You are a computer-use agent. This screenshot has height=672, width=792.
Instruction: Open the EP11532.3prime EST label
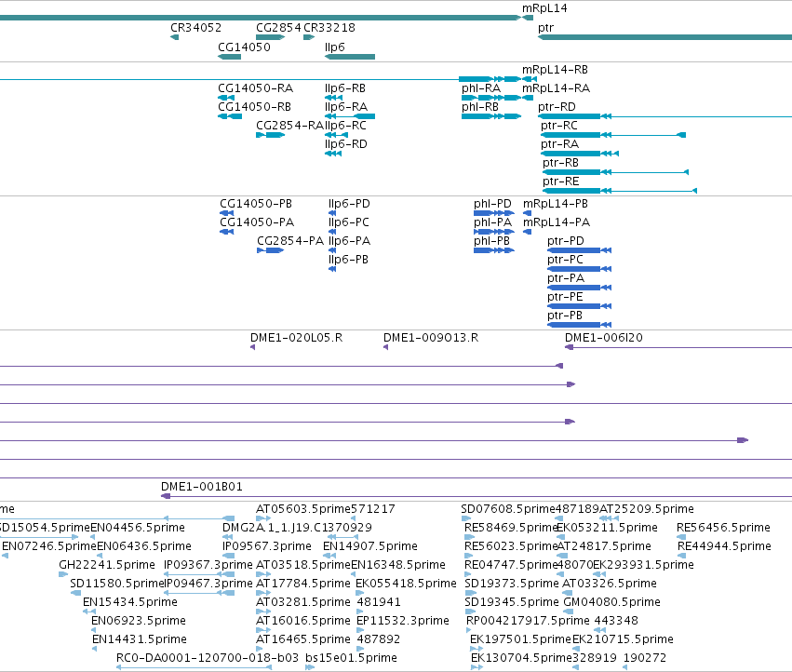403,621
